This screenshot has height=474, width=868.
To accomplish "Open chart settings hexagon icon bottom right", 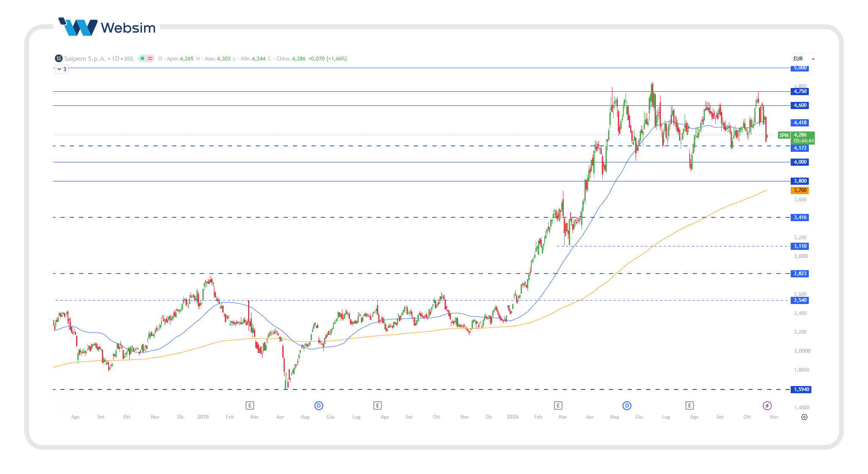I will pyautogui.click(x=804, y=417).
